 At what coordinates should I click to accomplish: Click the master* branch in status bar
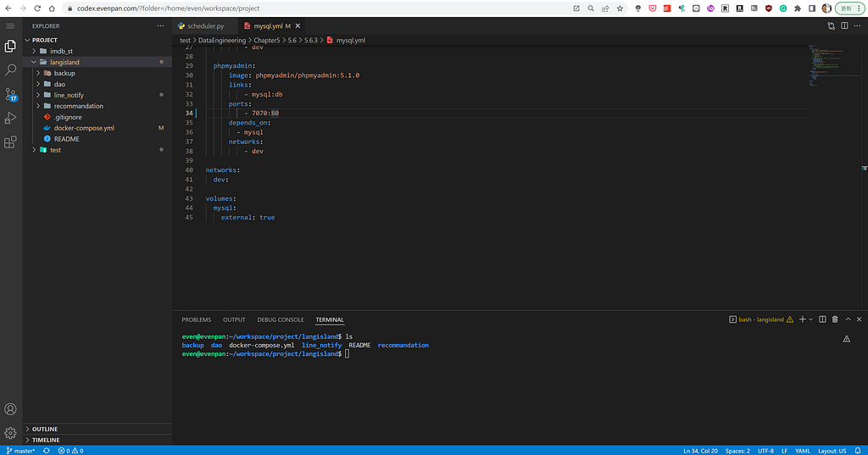pyautogui.click(x=20, y=451)
